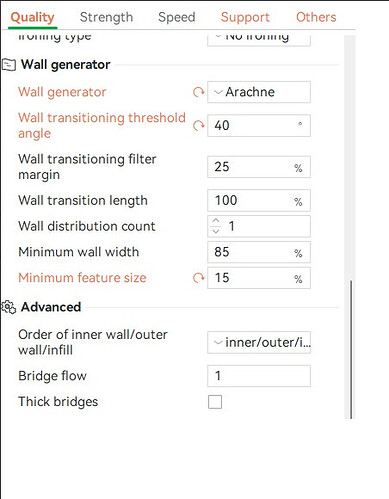Increase Wall distribution count with up arrow

click(x=216, y=221)
